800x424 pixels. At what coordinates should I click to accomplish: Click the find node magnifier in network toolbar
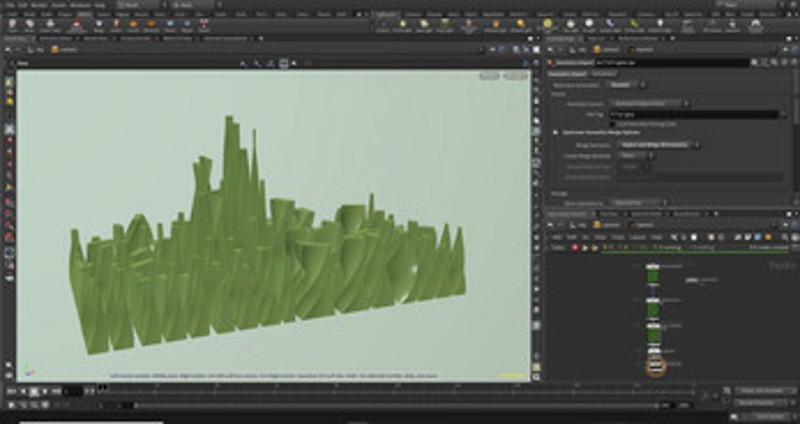pyautogui.click(x=785, y=237)
